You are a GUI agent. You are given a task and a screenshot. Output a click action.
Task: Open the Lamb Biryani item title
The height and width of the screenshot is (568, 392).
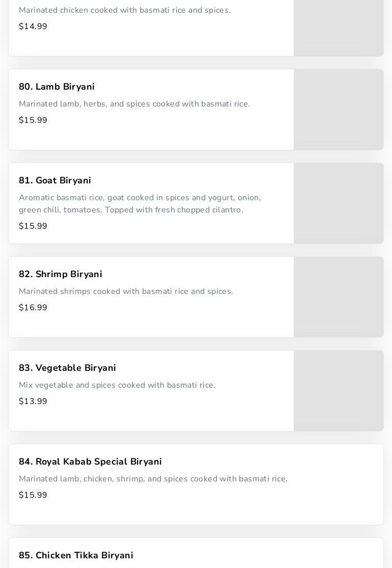57,87
